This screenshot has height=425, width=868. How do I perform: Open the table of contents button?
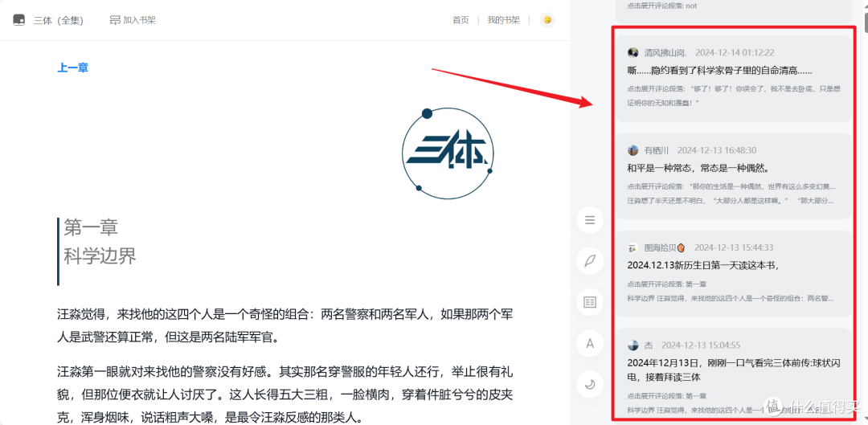coord(590,220)
